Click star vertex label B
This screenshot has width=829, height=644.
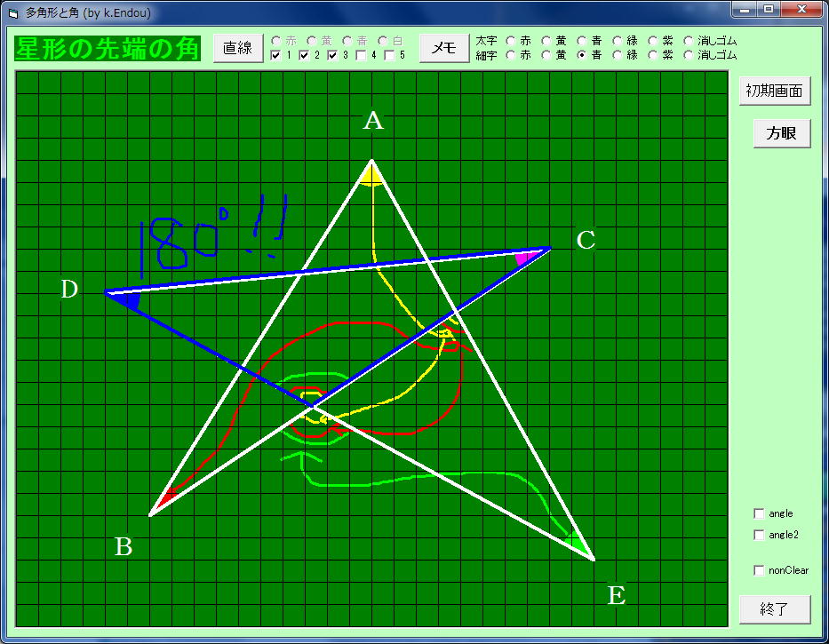[x=124, y=546]
